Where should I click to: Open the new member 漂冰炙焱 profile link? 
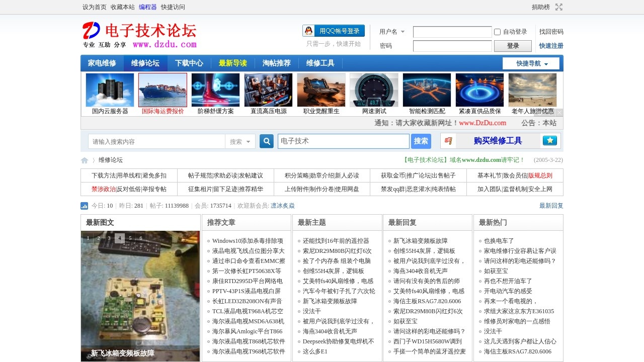tap(283, 206)
